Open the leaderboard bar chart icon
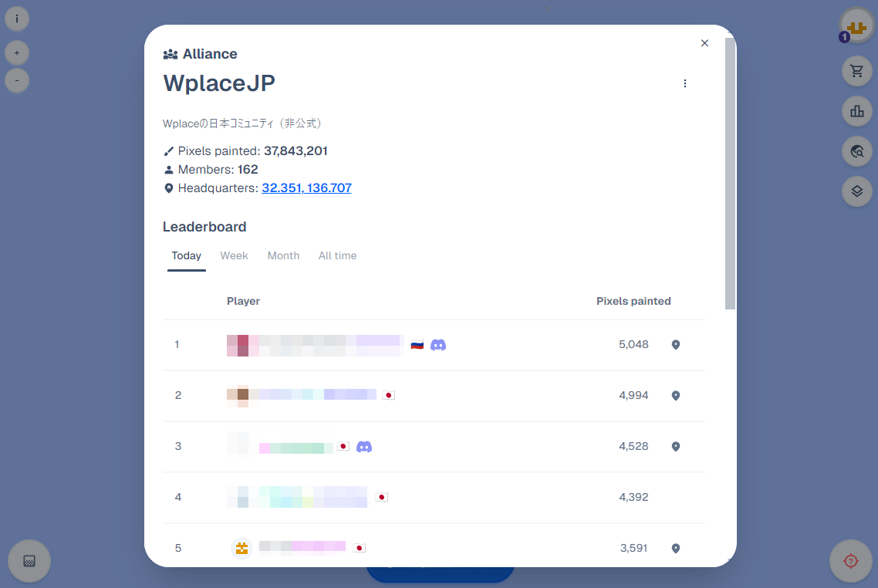The height and width of the screenshot is (588, 878). pyautogui.click(x=856, y=111)
